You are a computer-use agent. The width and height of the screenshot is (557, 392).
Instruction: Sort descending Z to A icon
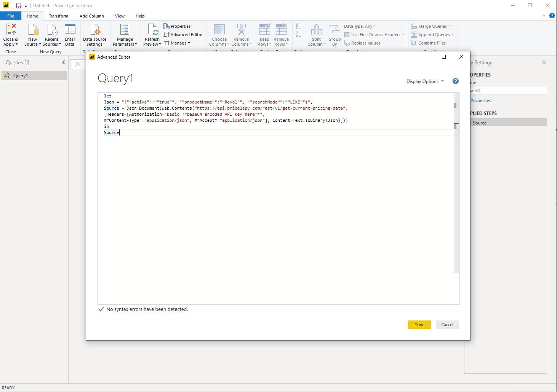tap(298, 35)
